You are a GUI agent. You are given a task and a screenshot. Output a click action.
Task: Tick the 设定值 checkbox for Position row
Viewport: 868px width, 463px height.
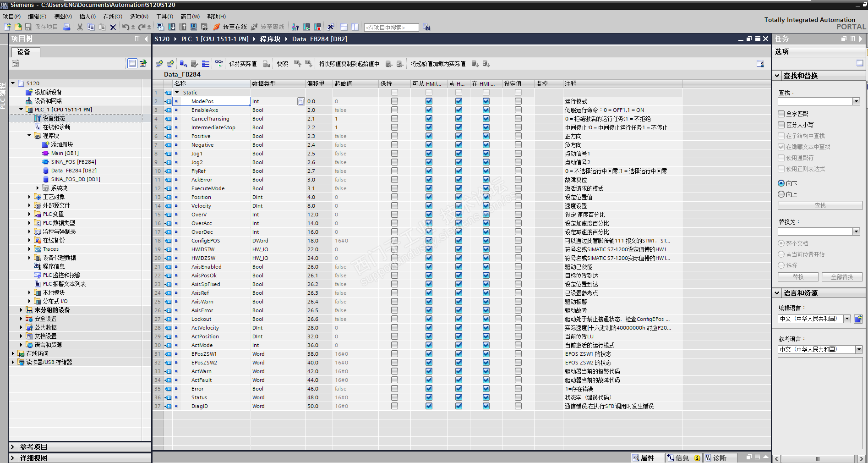tap(518, 197)
